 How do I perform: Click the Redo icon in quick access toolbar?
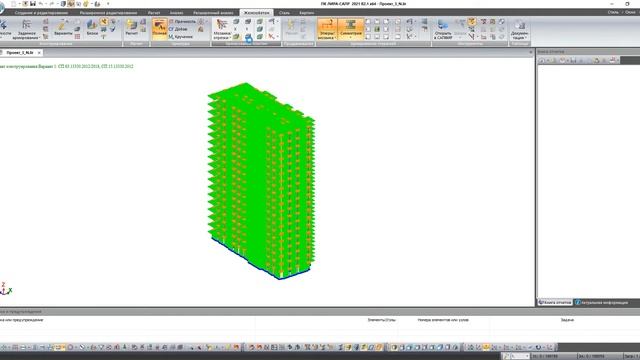[51, 4]
